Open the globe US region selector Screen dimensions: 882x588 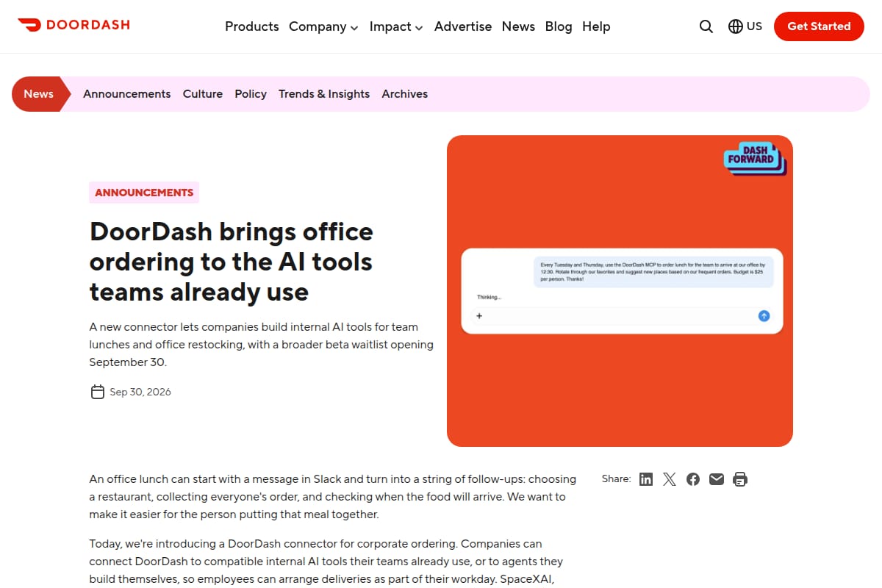coord(745,26)
